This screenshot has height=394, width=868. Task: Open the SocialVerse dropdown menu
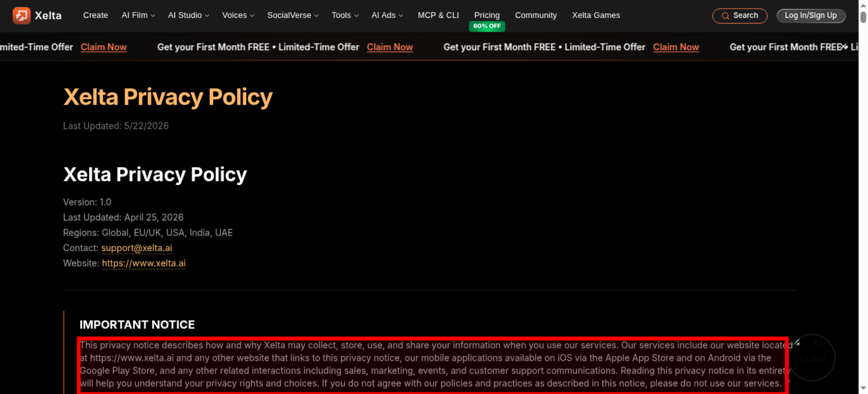(293, 16)
